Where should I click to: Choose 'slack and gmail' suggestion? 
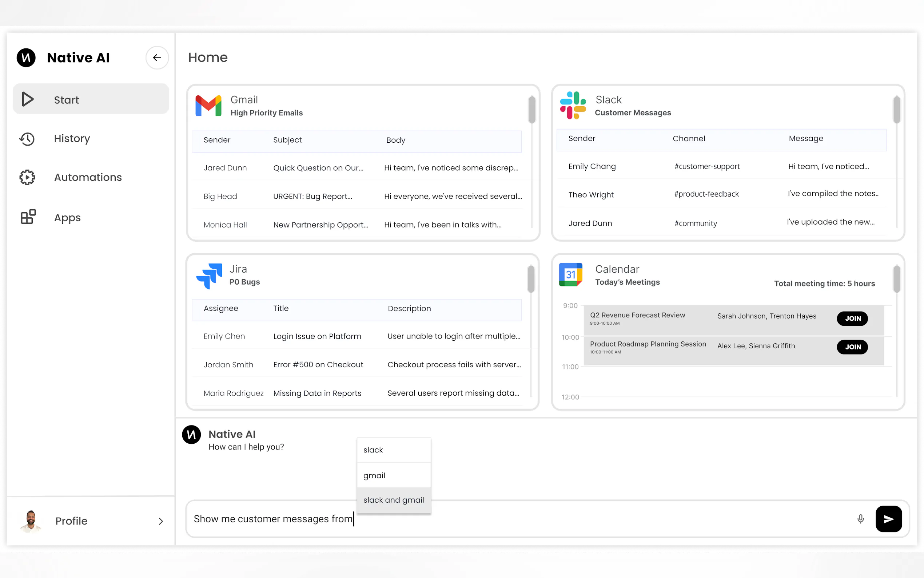(x=394, y=500)
